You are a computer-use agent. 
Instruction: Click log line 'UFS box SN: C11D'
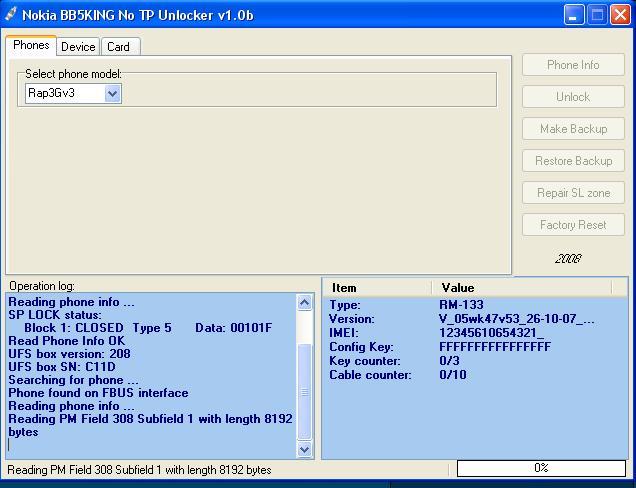coord(62,367)
